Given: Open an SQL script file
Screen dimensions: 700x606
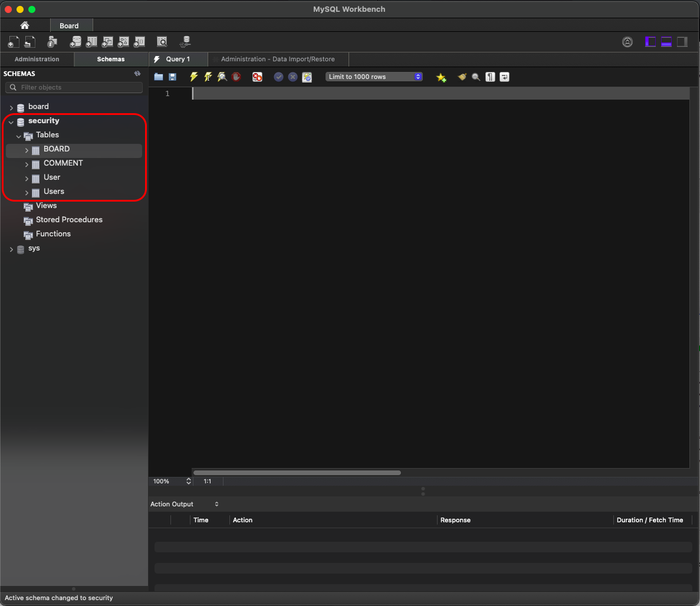Looking at the screenshot, I should click(29, 42).
